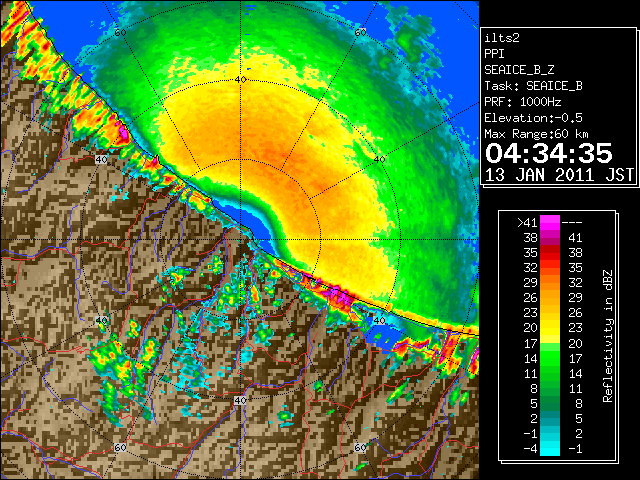The width and height of the screenshot is (640, 480).
Task: Pick the purple 38–41 dBZ legend band
Action: point(550,237)
